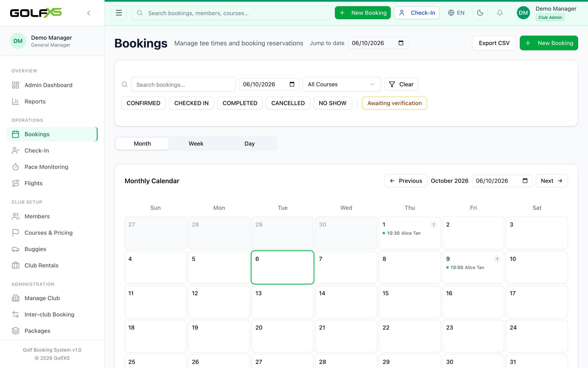
Task: Click the Clear filter button
Action: click(x=401, y=85)
